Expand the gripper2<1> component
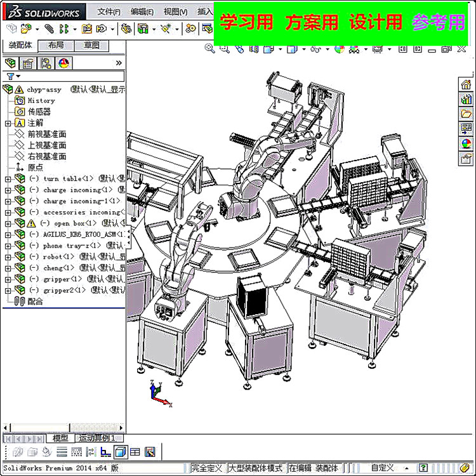 click(x=8, y=291)
